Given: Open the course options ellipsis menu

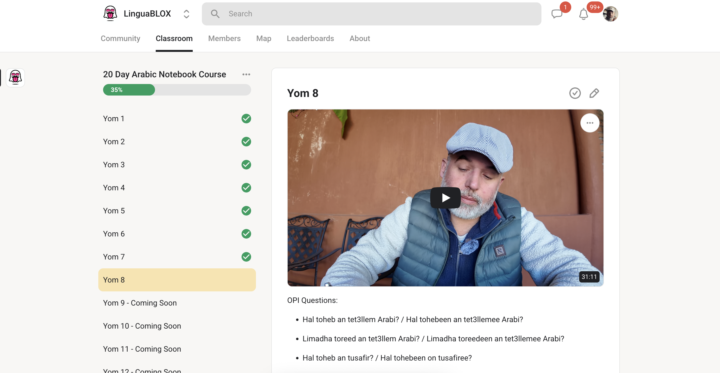Looking at the screenshot, I should (246, 74).
